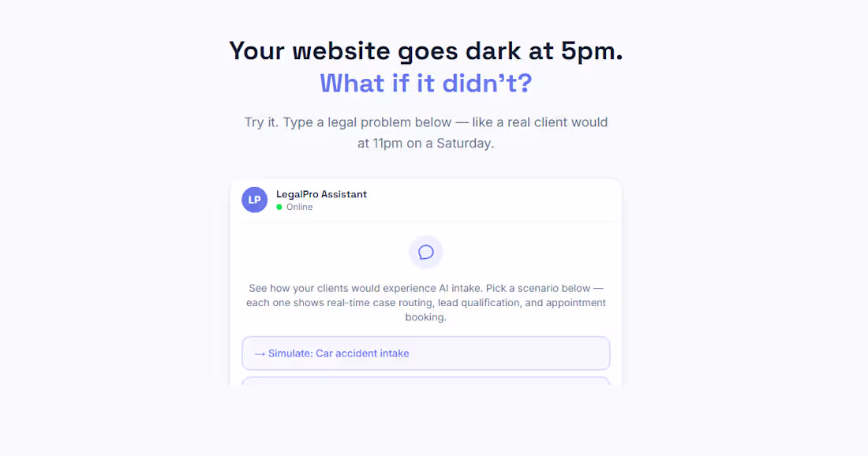This screenshot has width=868, height=456.
Task: Click the Online presence label
Action: (297, 207)
